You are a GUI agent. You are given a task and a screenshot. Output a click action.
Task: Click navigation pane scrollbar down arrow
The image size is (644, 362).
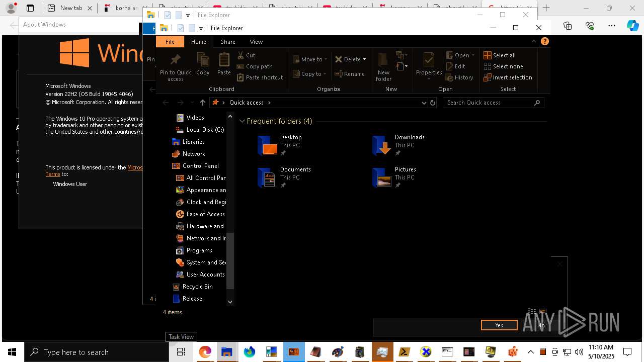(x=230, y=302)
